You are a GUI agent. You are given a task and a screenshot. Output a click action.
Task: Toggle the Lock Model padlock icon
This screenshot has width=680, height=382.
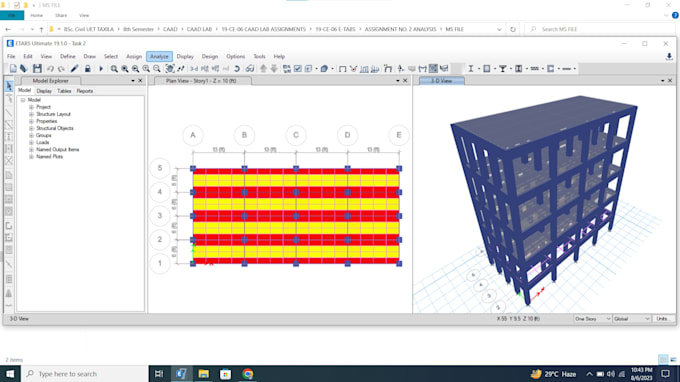pos(88,69)
